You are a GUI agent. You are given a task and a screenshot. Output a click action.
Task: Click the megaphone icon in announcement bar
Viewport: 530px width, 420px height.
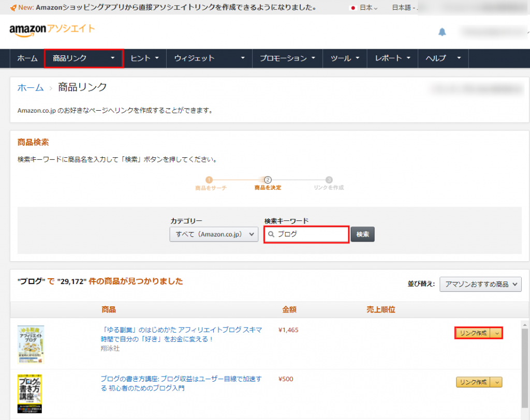(13, 7)
